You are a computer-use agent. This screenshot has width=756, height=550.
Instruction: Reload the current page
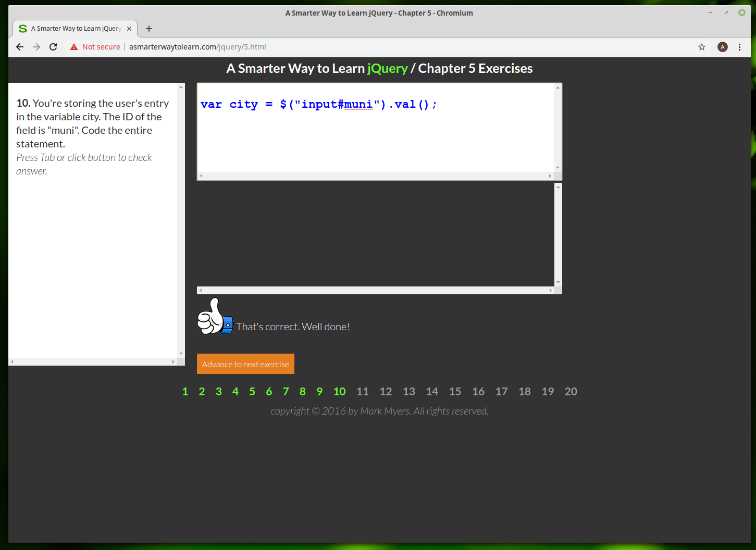[x=53, y=47]
